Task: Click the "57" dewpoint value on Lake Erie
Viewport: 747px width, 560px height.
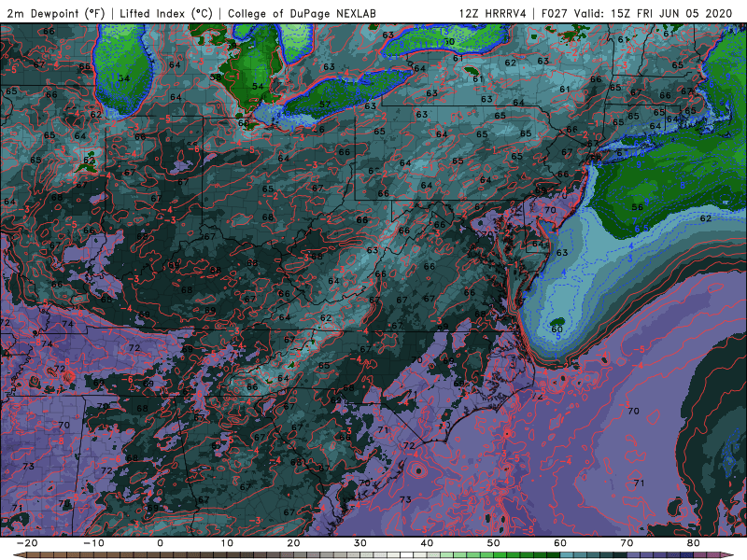Action: 325,105
